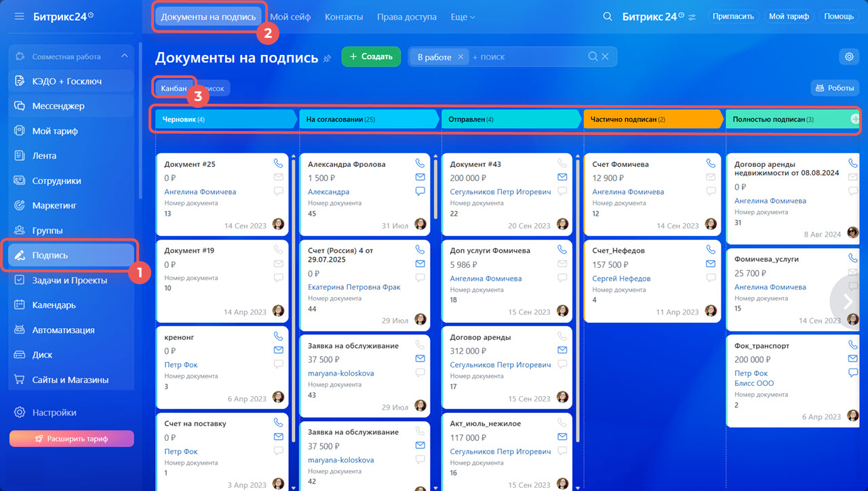Open the Роботы automation button
868x491 pixels.
(835, 87)
